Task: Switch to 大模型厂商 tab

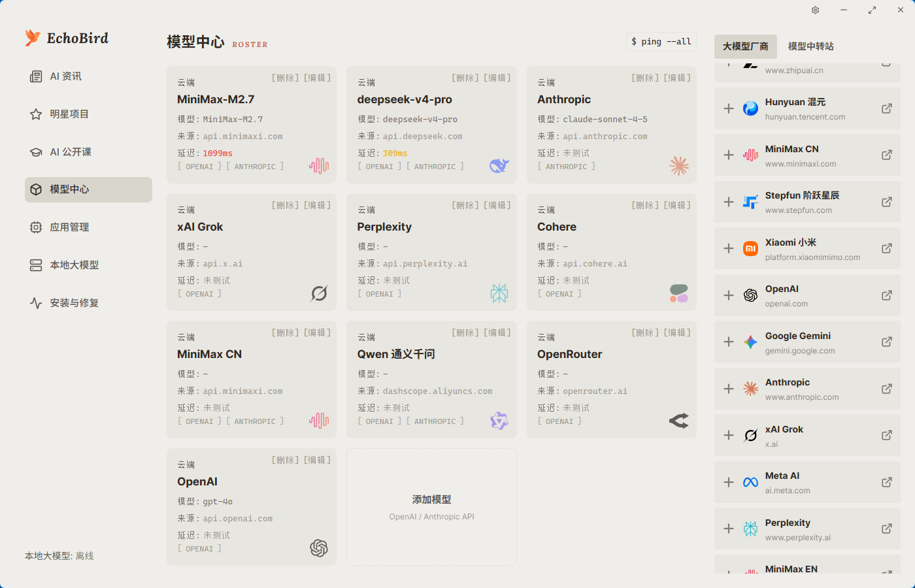Action: pyautogui.click(x=746, y=46)
